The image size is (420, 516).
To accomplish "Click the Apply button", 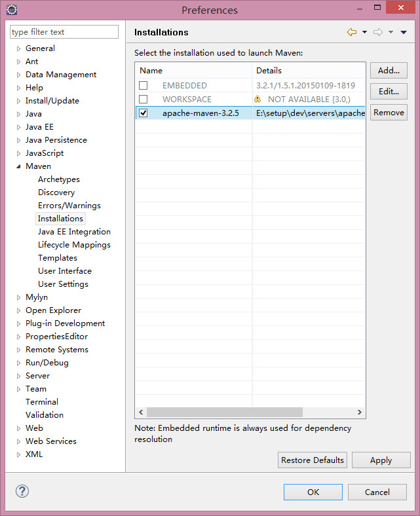I will click(381, 460).
